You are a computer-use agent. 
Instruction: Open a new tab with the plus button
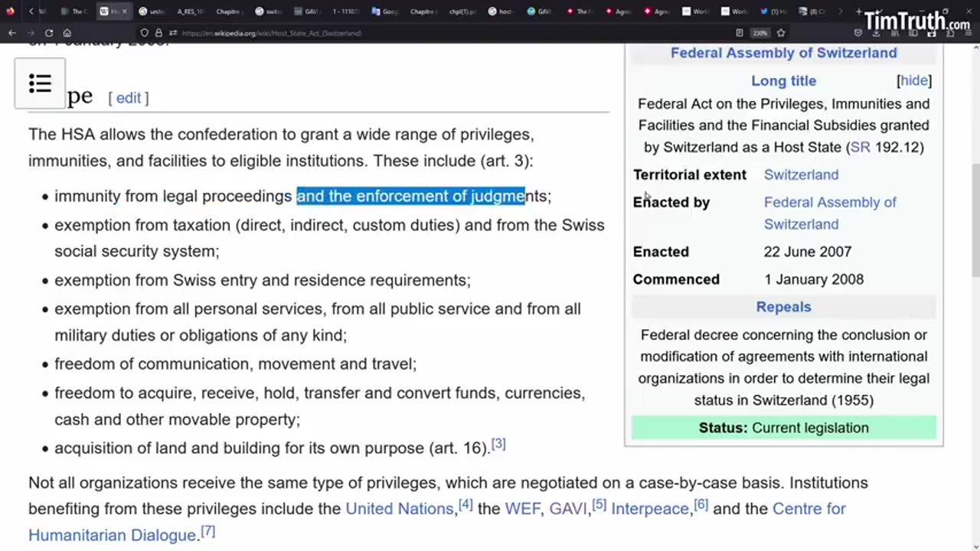(858, 11)
